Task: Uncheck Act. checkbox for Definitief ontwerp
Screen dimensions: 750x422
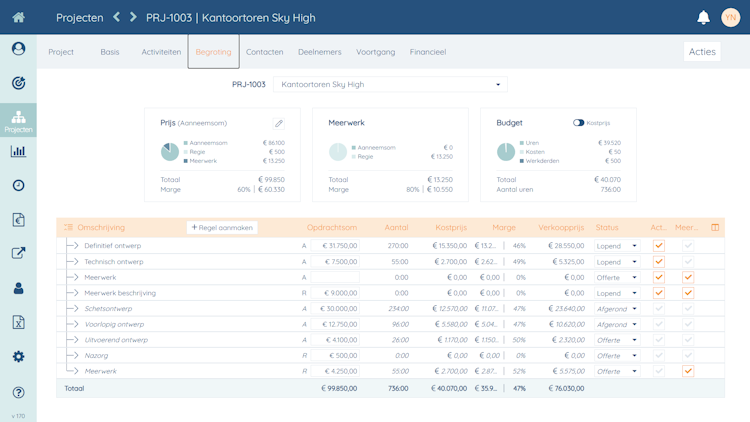Action: point(659,245)
